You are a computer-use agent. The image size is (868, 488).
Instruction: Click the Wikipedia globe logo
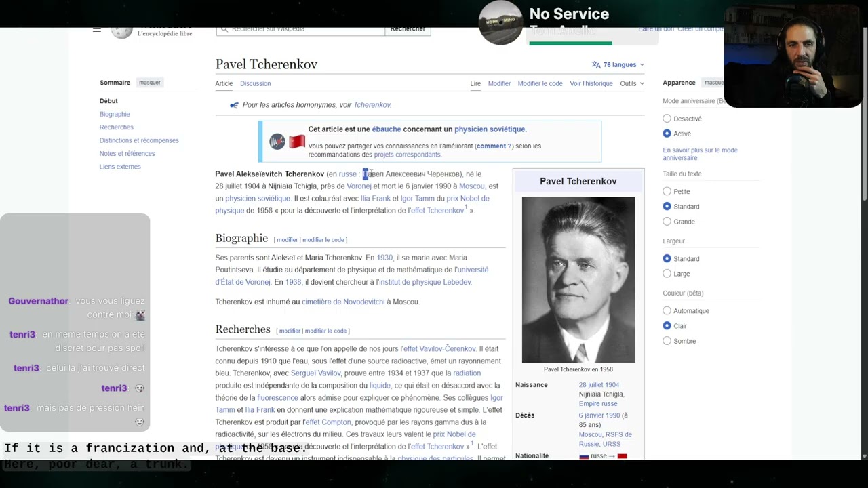[x=122, y=33]
